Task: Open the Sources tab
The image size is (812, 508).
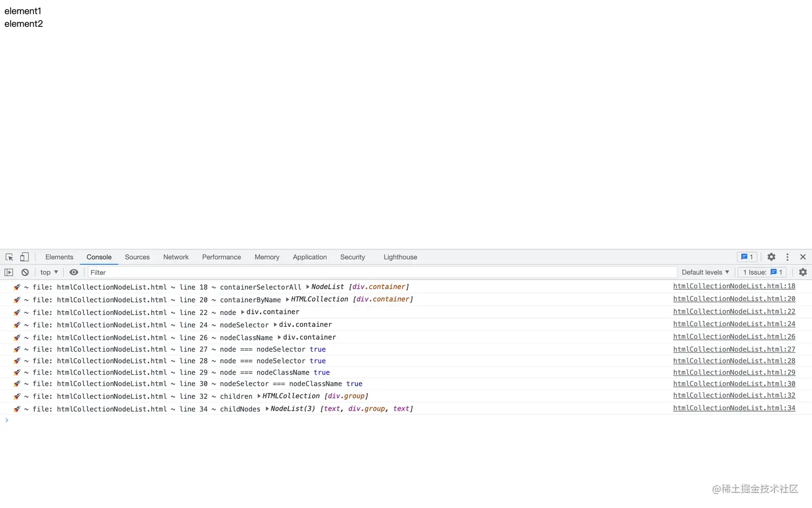Action: [137, 257]
